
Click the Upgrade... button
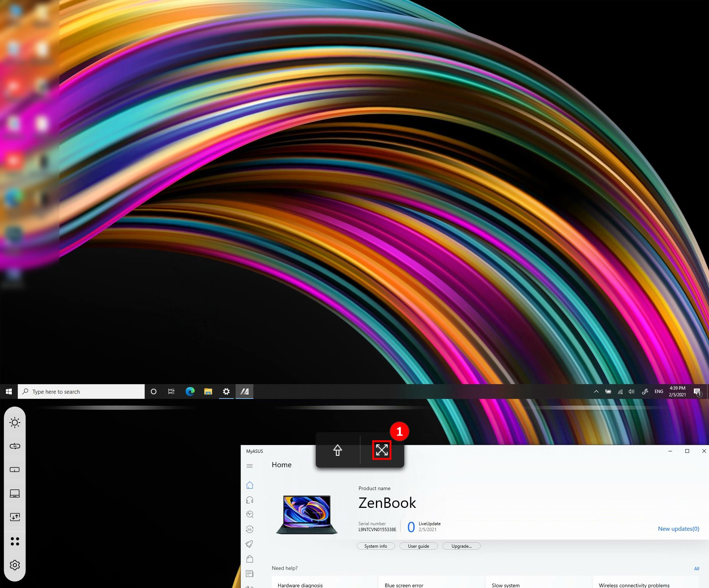[461, 546]
